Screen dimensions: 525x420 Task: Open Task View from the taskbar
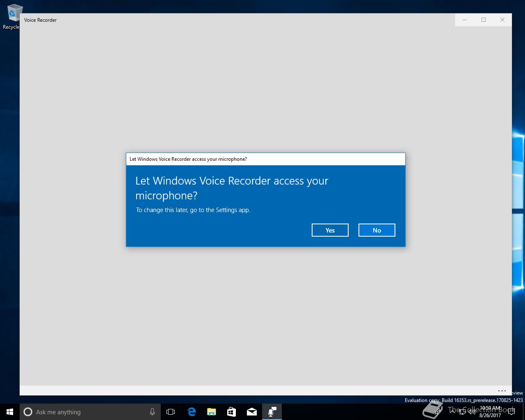(171, 412)
